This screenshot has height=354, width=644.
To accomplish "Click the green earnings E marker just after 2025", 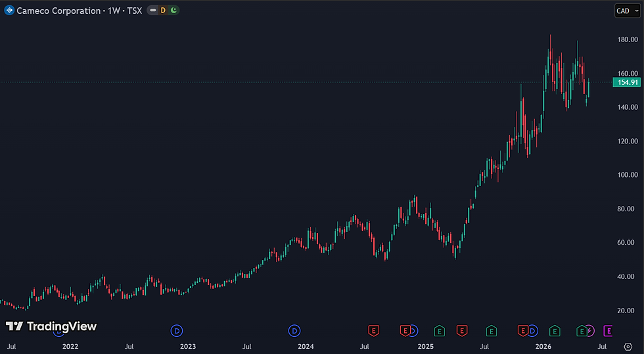I will [x=439, y=330].
